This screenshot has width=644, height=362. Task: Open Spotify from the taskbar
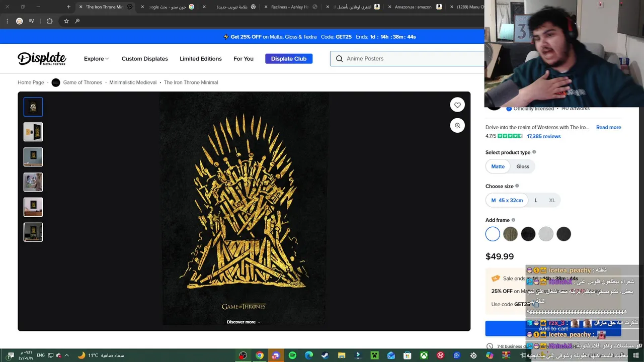click(292, 355)
